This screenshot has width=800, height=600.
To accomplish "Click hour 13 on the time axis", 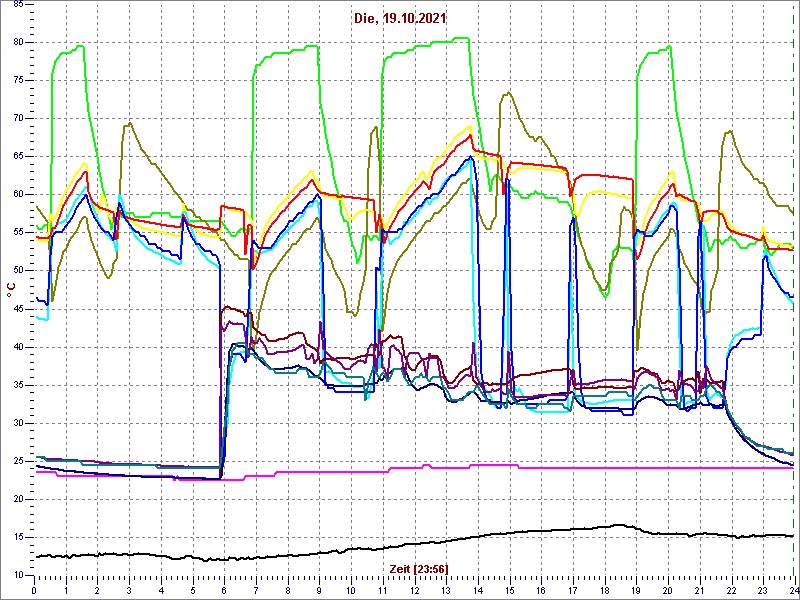I will click(445, 591).
